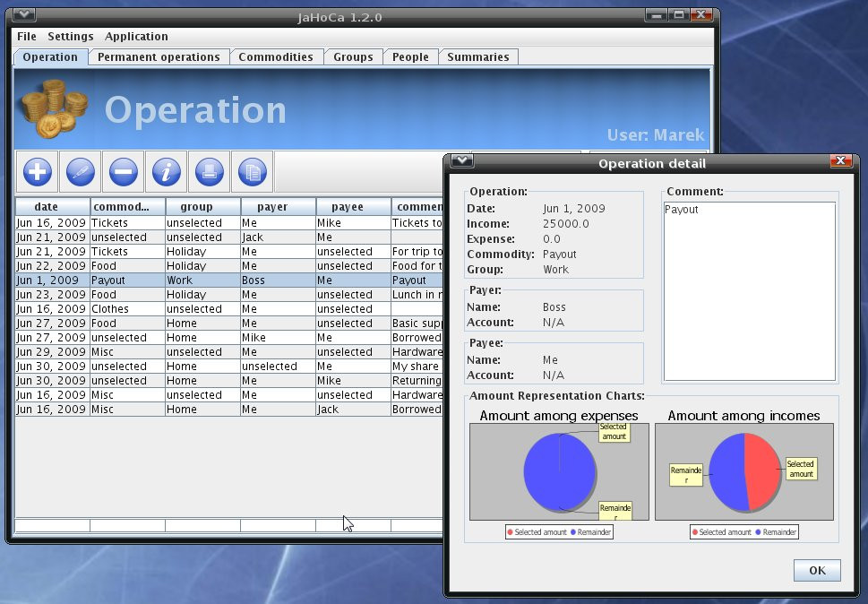Click the Commodity value "Payout" in the dialog

560,255
